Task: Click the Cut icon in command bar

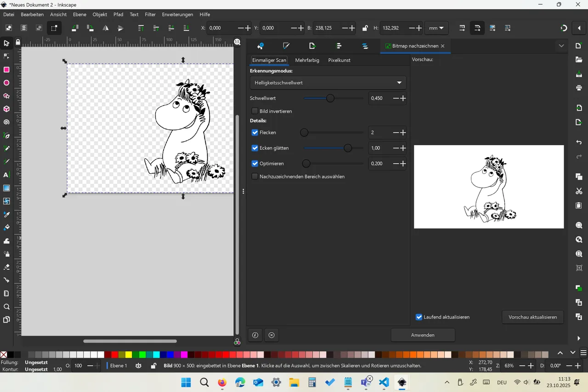Action: point(579,191)
